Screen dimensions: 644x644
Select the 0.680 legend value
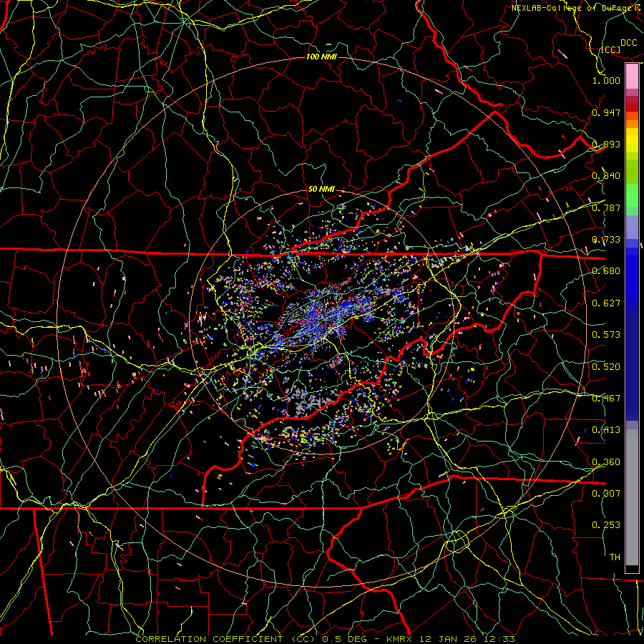pos(606,271)
